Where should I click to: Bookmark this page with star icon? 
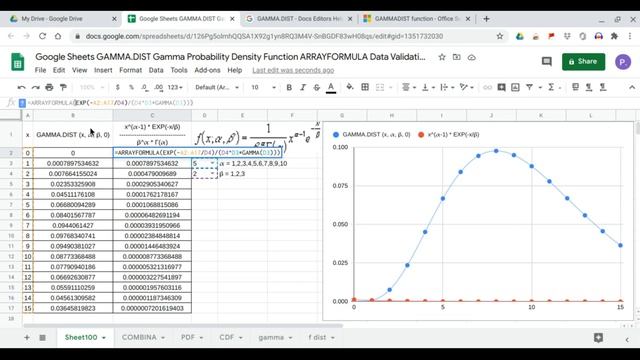click(500, 36)
